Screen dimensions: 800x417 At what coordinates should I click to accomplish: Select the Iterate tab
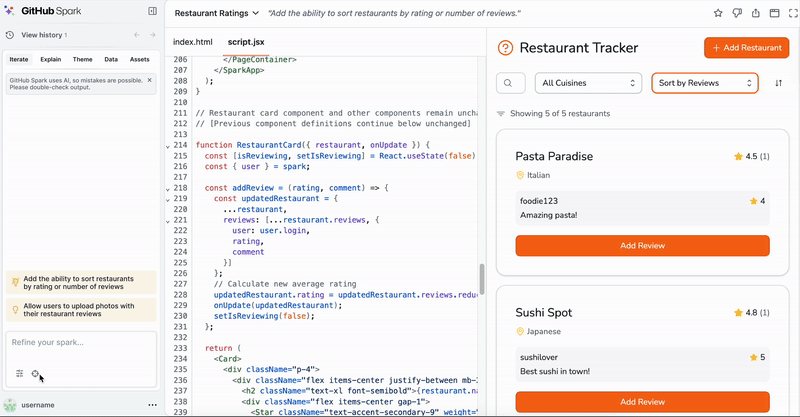tap(19, 59)
